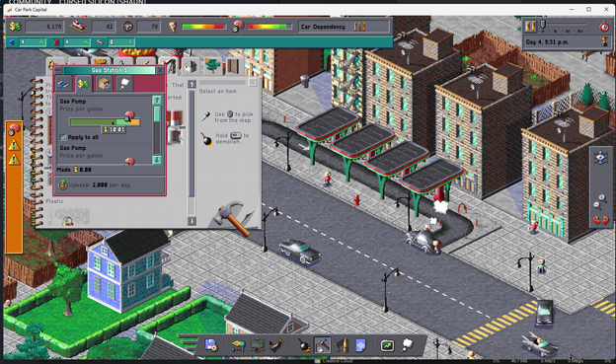
Task: Click the red stopwatch icon
Action: [604, 27]
